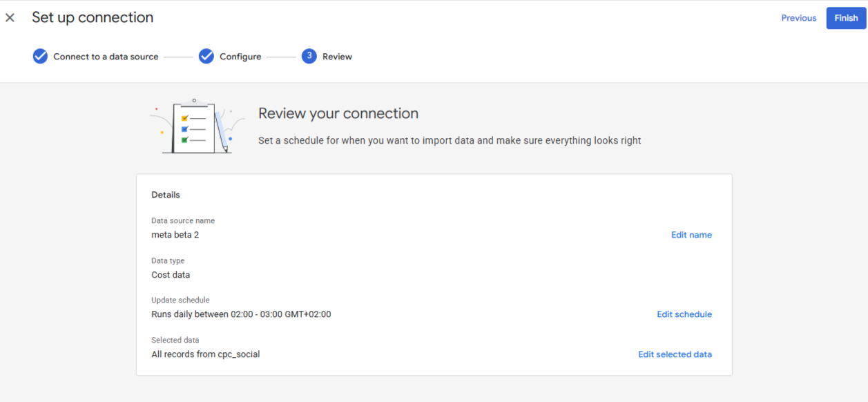868x402 pixels.
Task: Open the Edit name link
Action: pyautogui.click(x=691, y=235)
